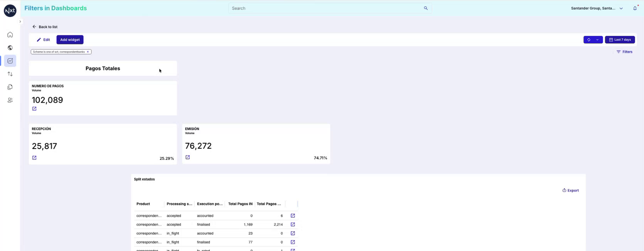Open the Filters panel

point(624,52)
